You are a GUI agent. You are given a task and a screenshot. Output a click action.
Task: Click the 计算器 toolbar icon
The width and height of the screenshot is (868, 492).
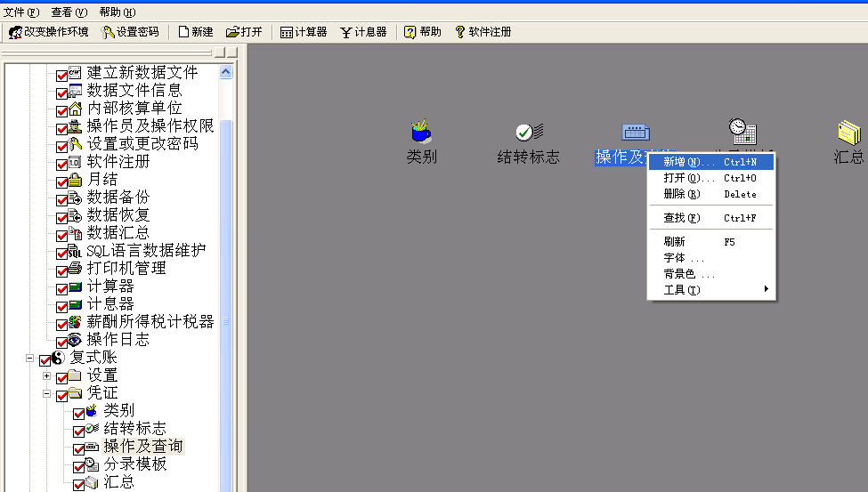287,32
